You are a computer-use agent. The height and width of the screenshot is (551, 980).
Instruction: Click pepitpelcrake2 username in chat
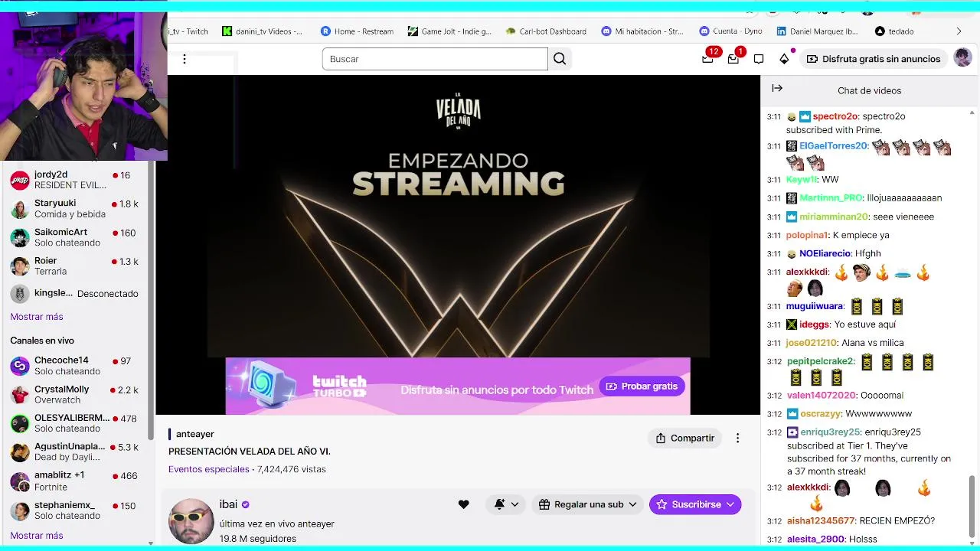click(x=820, y=361)
